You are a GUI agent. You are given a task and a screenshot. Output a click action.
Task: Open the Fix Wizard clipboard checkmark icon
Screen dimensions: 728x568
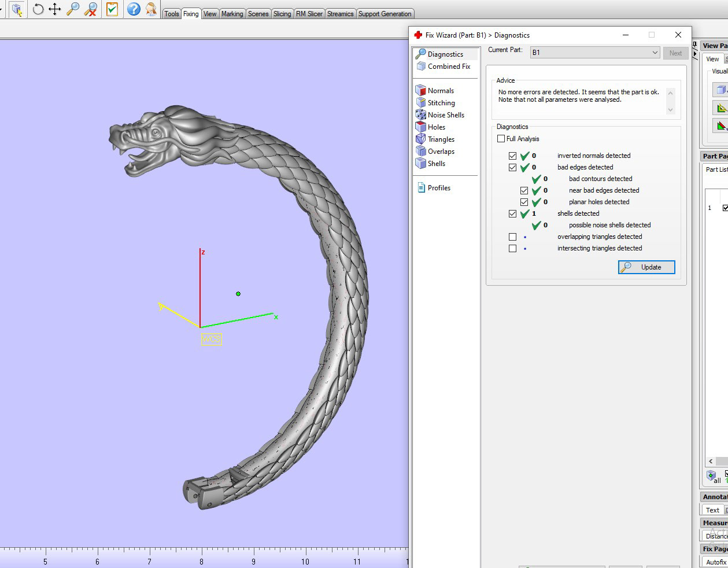(112, 9)
